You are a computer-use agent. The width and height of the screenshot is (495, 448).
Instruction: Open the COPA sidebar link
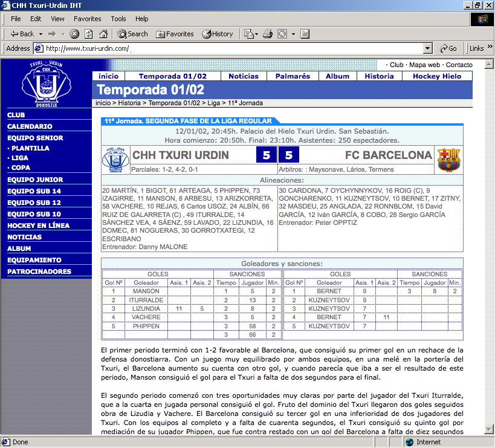point(21,167)
